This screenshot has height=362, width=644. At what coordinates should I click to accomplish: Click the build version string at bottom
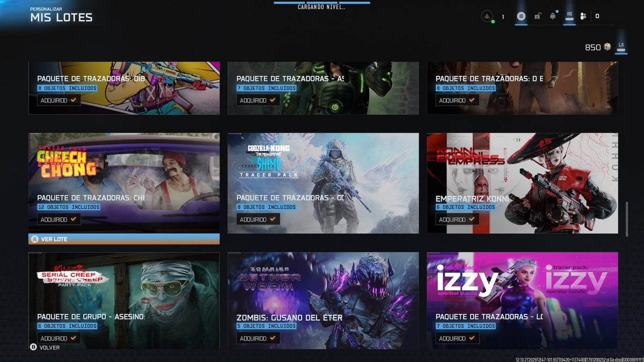tap(579, 360)
